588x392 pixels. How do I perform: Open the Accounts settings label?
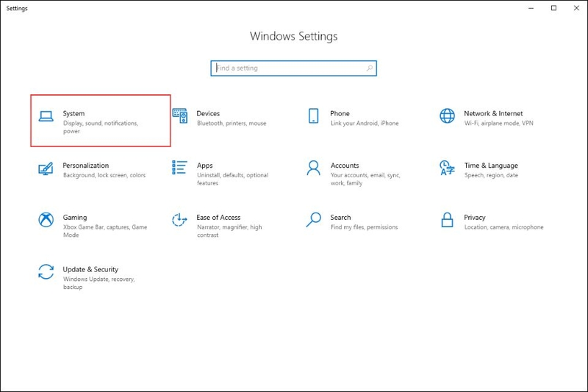345,165
